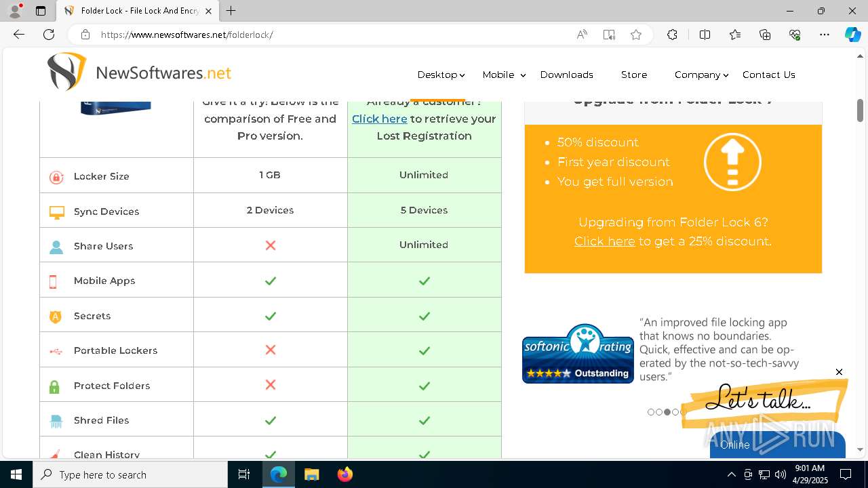Close the Folder Lock browser tab
Viewport: 868px width, 488px height.
209,11
